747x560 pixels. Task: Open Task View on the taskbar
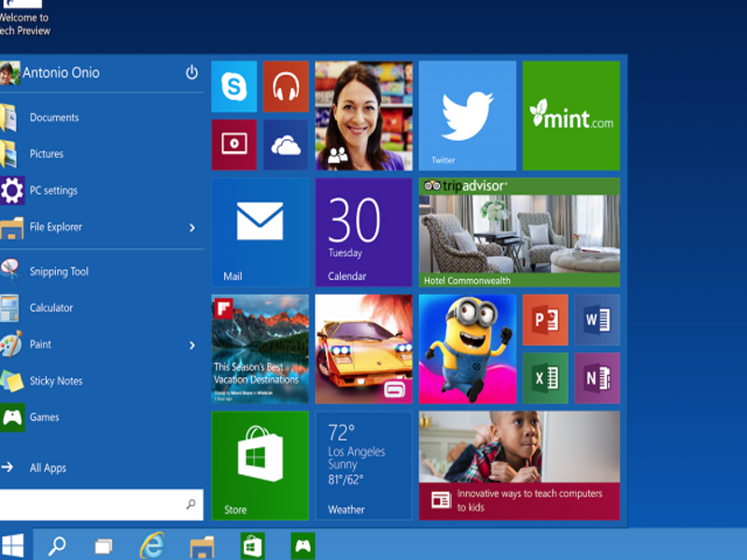point(104,546)
